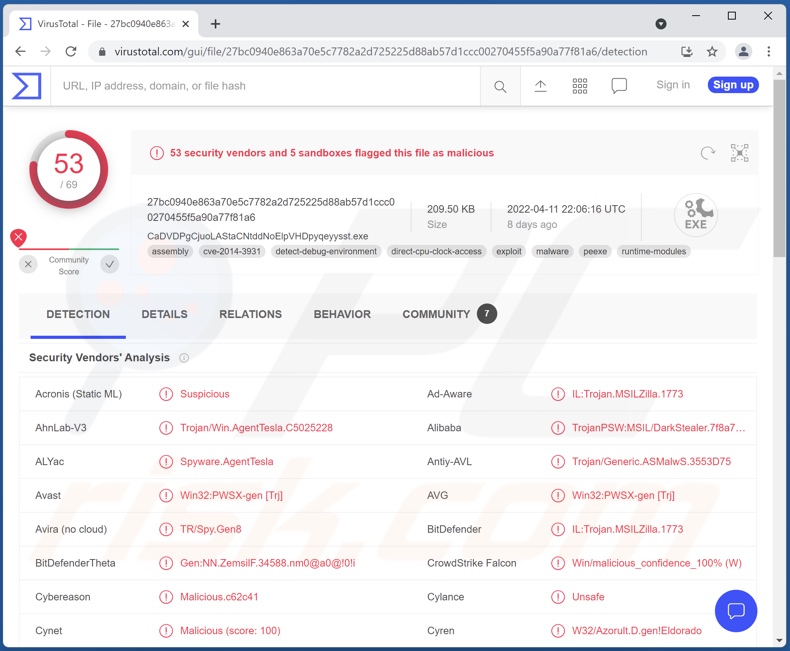Click the alert icon in malicious banner
The image size is (790, 651).
click(x=157, y=153)
